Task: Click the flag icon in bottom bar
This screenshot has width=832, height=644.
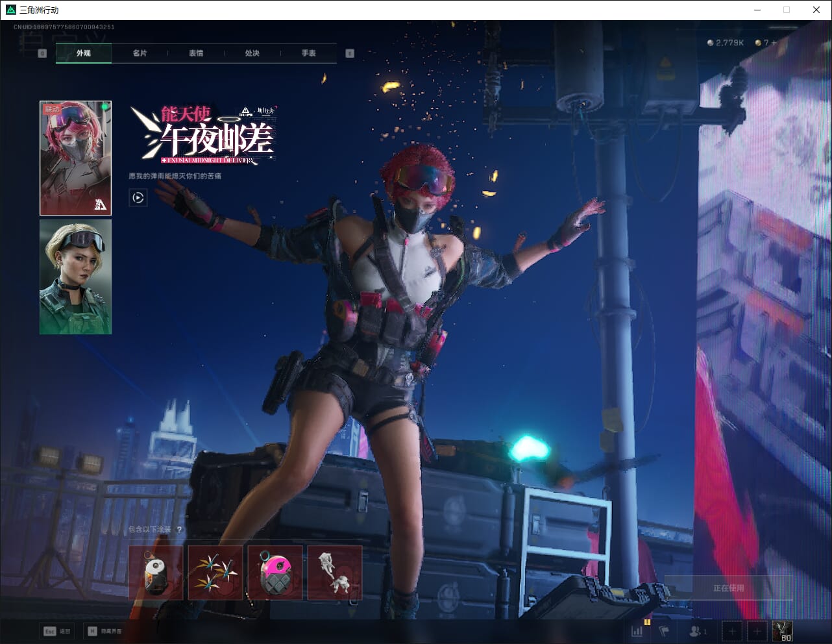Action: coord(664,631)
